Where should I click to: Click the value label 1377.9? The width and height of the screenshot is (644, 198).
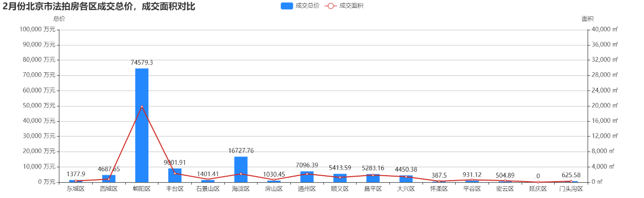76,174
